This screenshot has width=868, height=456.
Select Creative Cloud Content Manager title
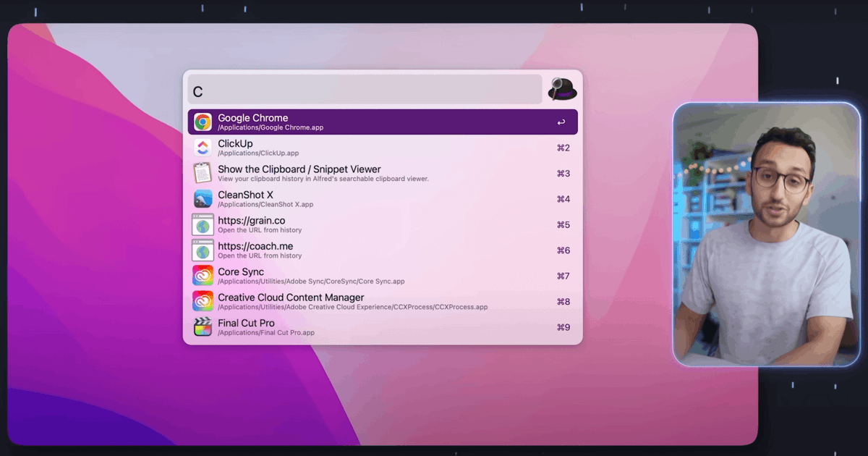[291, 297]
